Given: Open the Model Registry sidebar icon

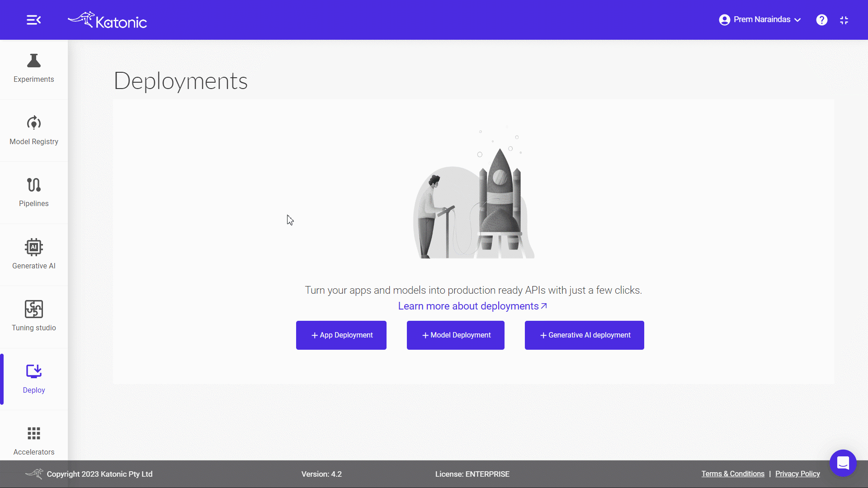Looking at the screenshot, I should tap(33, 123).
